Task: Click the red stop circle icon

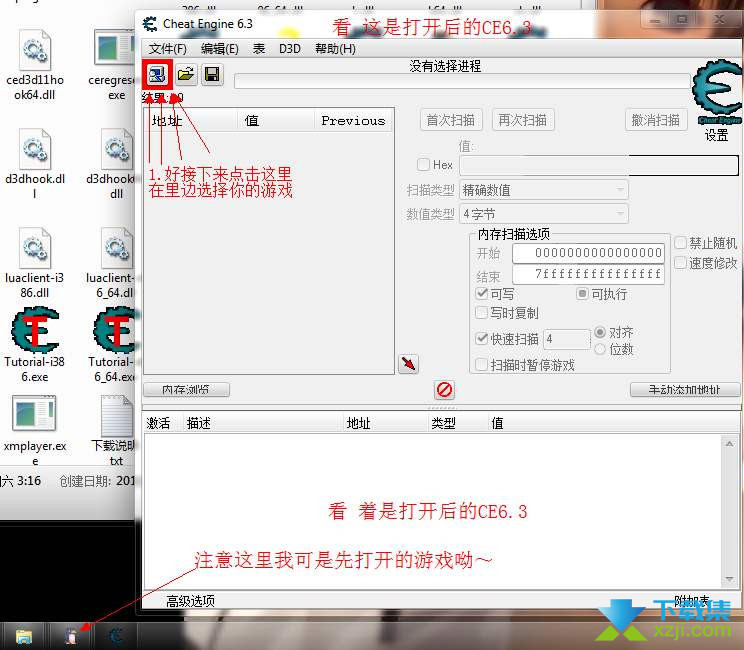Action: click(x=444, y=390)
